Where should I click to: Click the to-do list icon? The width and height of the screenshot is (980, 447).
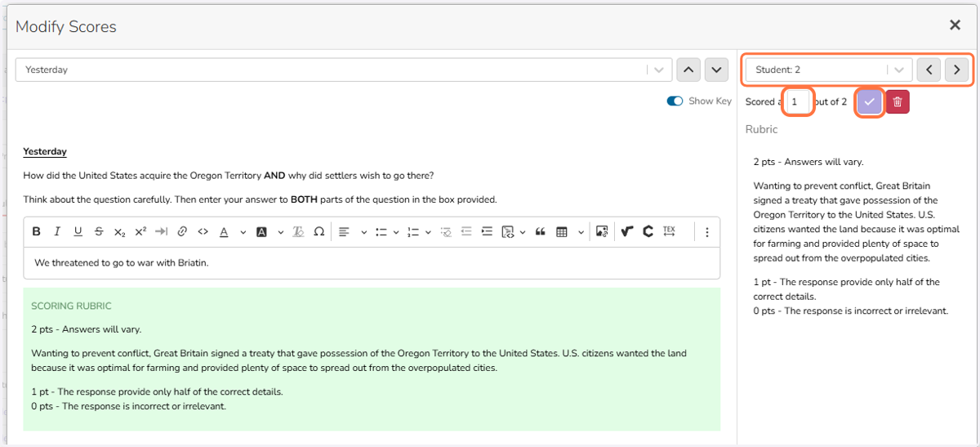pos(445,232)
